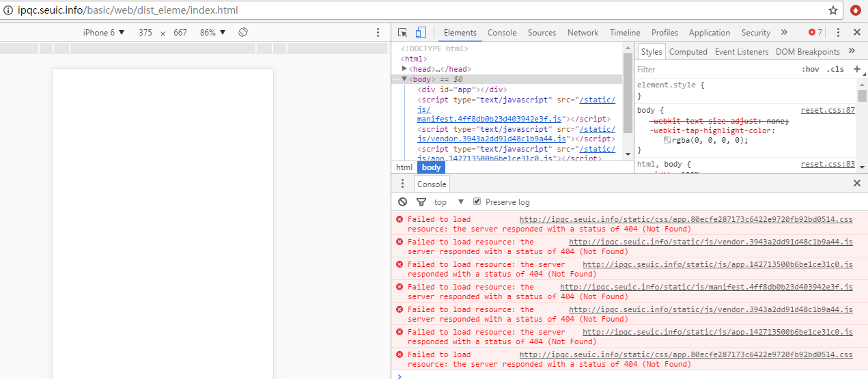868x379 pixels.
Task: Open the top execution context dropdown
Action: [449, 202]
